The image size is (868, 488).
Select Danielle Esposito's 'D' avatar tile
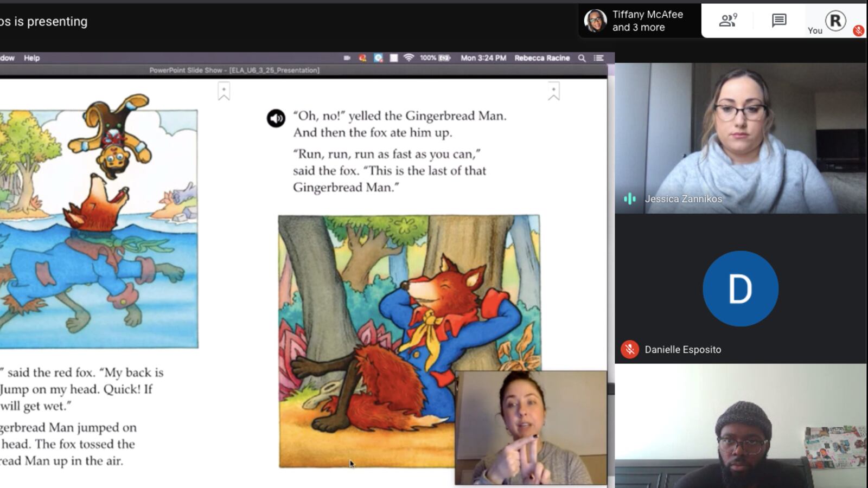click(740, 288)
